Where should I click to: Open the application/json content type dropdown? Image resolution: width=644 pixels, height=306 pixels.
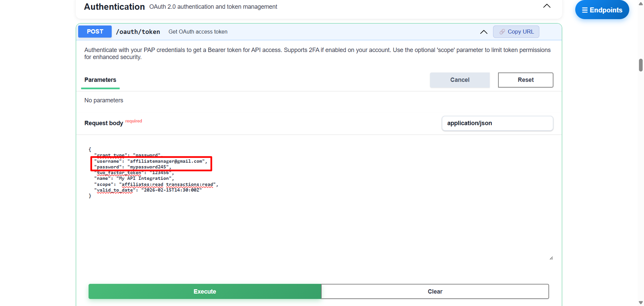[x=497, y=123]
